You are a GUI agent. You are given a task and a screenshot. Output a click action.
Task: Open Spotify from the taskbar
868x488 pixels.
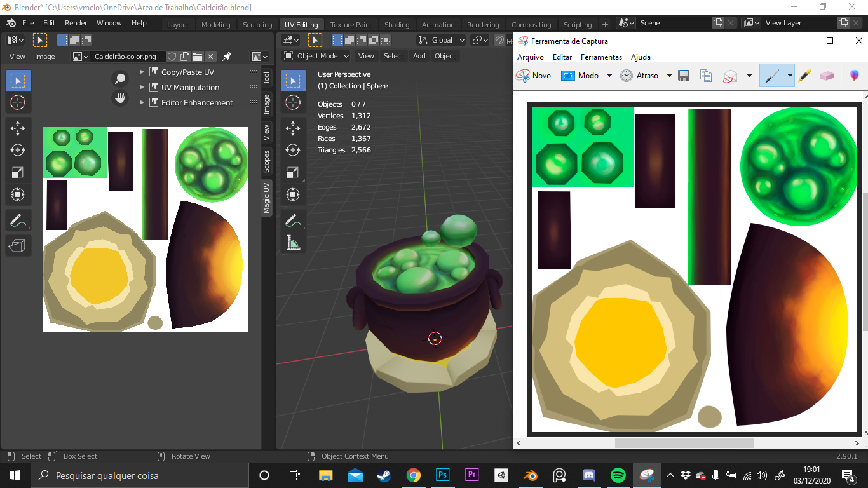(618, 475)
